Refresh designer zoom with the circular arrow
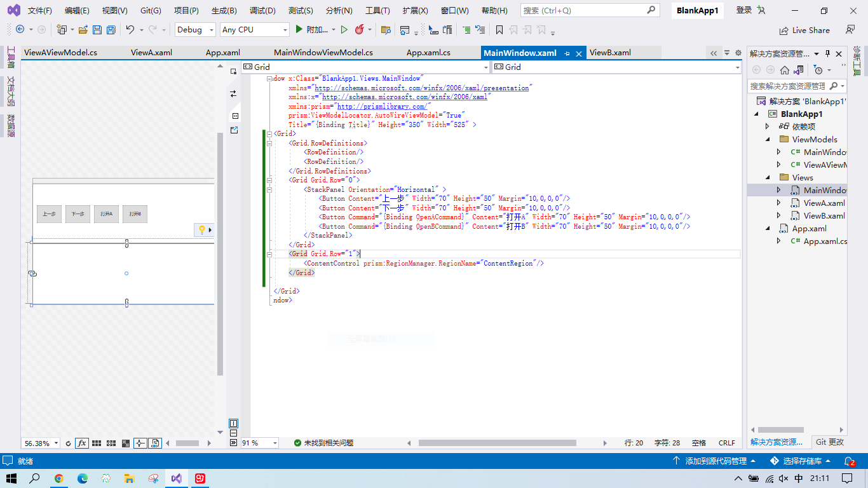The width and height of the screenshot is (868, 488). tap(68, 444)
